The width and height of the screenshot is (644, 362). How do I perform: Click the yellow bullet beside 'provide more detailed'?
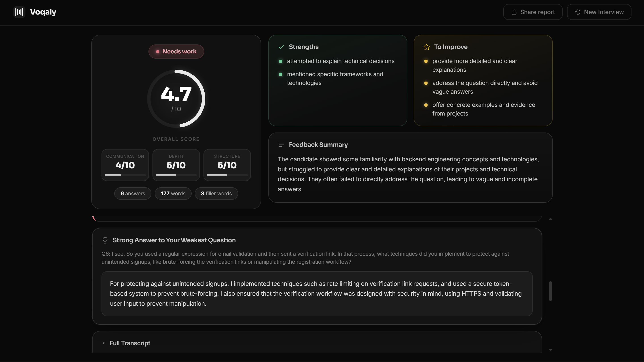pyautogui.click(x=426, y=61)
